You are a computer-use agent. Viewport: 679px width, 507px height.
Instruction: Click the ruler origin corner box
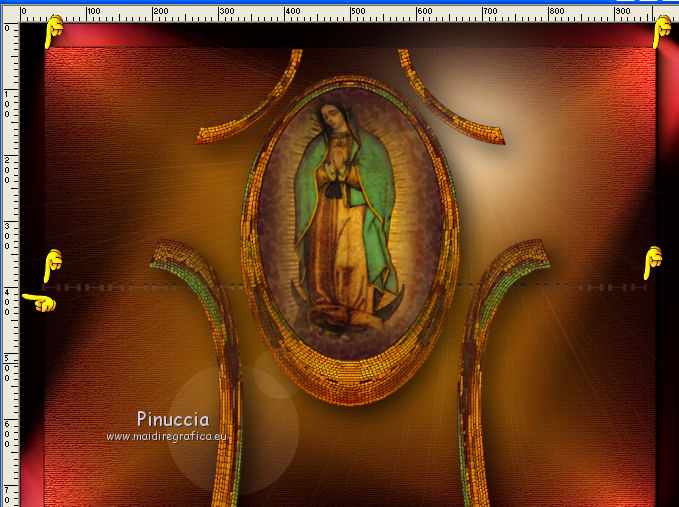pos(10,14)
